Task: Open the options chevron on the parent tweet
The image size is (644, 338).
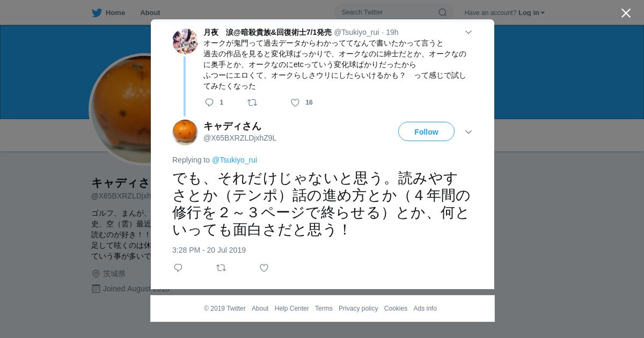Action: (469, 32)
